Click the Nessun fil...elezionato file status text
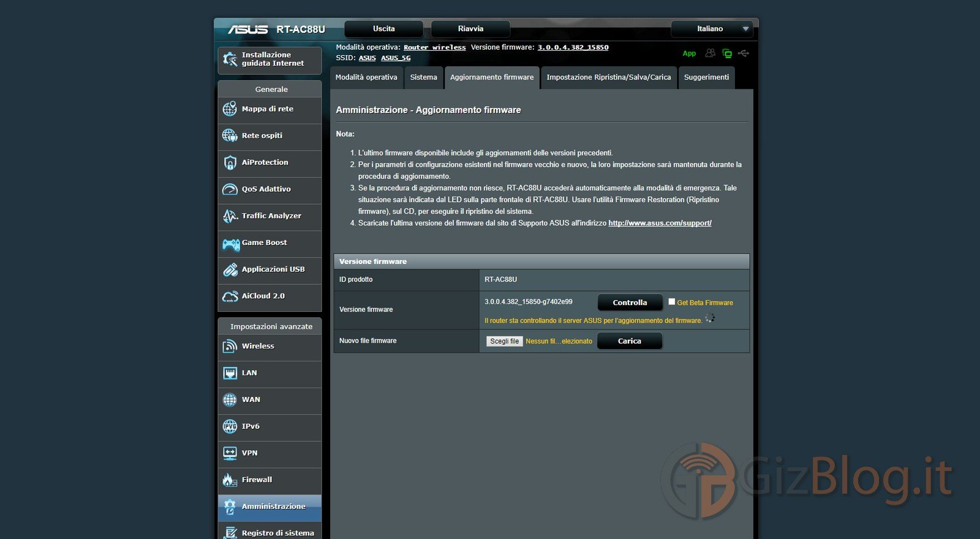980x539 pixels. tap(559, 341)
